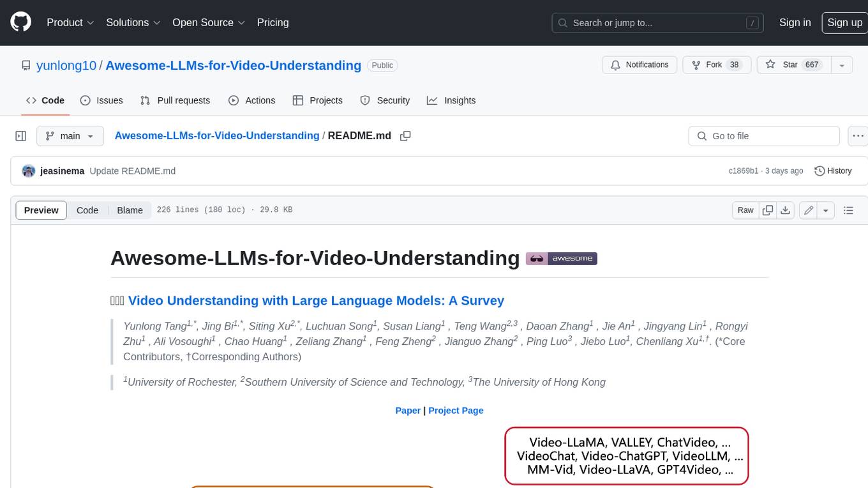Click the star count 667
The image size is (868, 488).
point(812,65)
